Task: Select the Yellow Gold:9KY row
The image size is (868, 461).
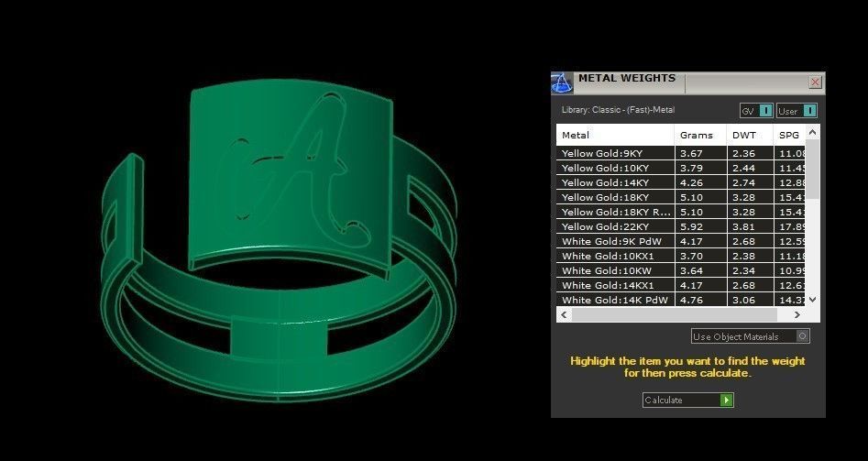Action: (x=681, y=153)
